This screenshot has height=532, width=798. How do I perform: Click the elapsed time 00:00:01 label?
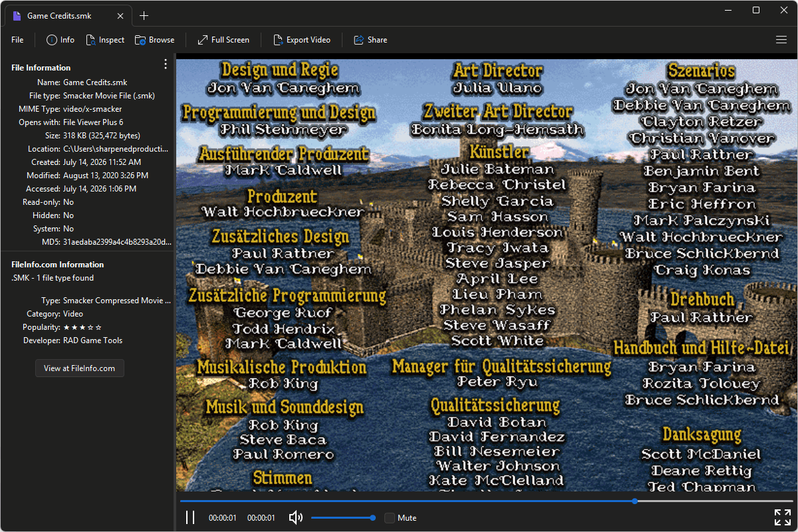pos(222,518)
